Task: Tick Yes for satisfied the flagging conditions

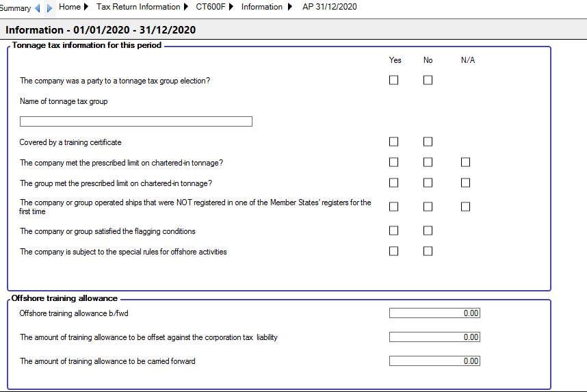Action: [393, 231]
